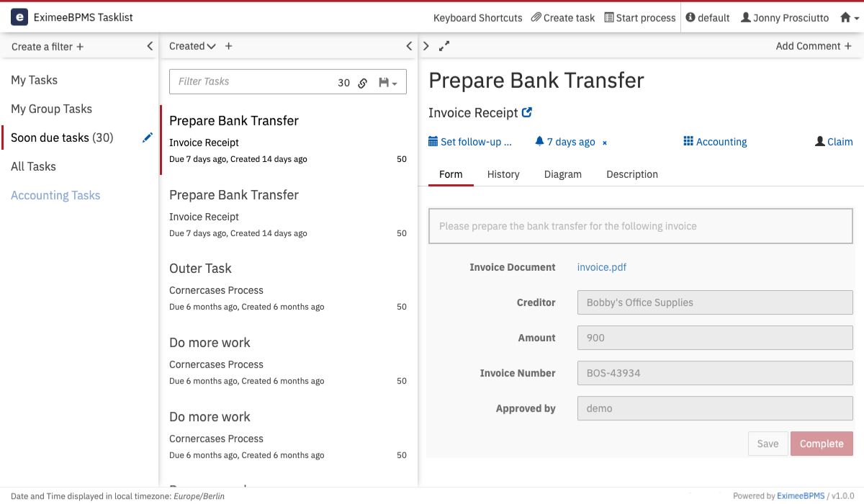The width and height of the screenshot is (864, 504).
Task: Select My Group Tasks filter
Action: [x=51, y=109]
